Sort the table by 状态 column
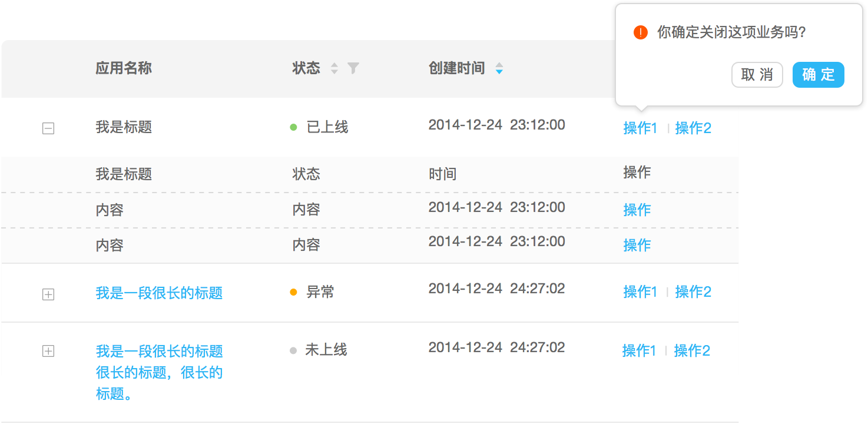 click(x=334, y=68)
